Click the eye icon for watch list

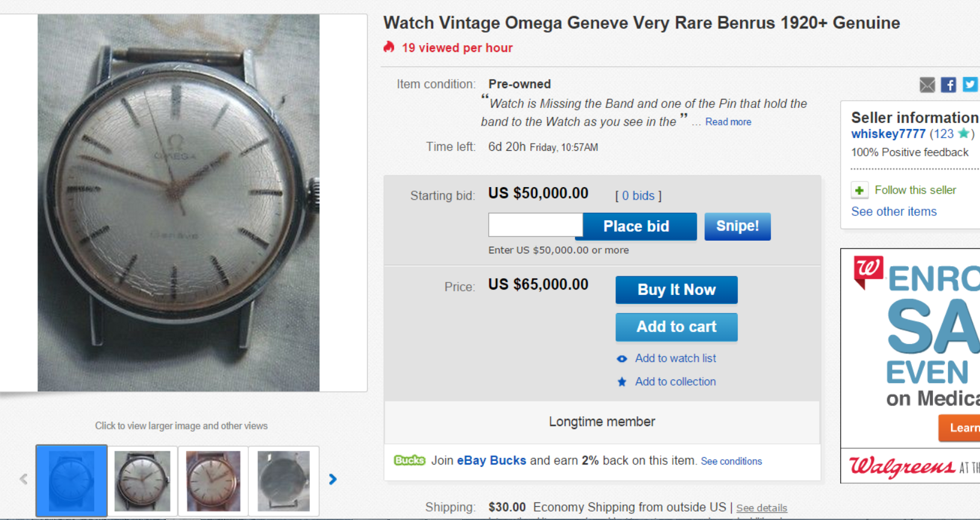pyautogui.click(x=622, y=359)
